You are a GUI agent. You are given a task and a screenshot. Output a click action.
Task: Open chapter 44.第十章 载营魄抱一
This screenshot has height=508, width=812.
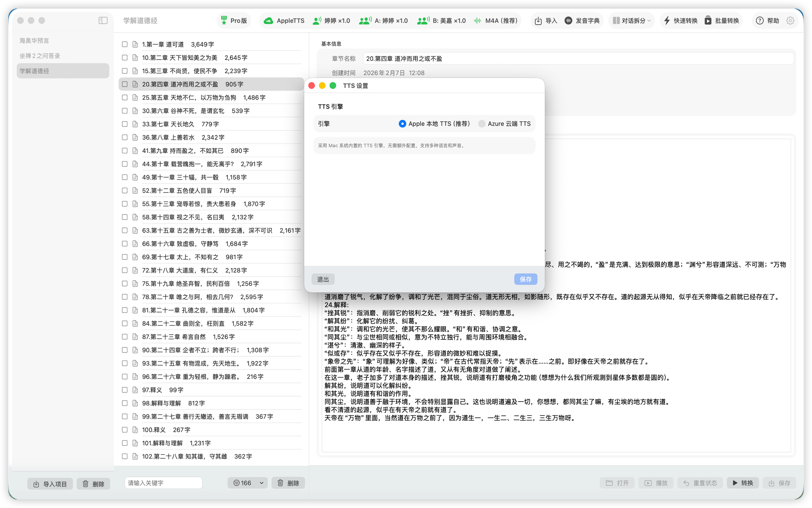(211, 164)
